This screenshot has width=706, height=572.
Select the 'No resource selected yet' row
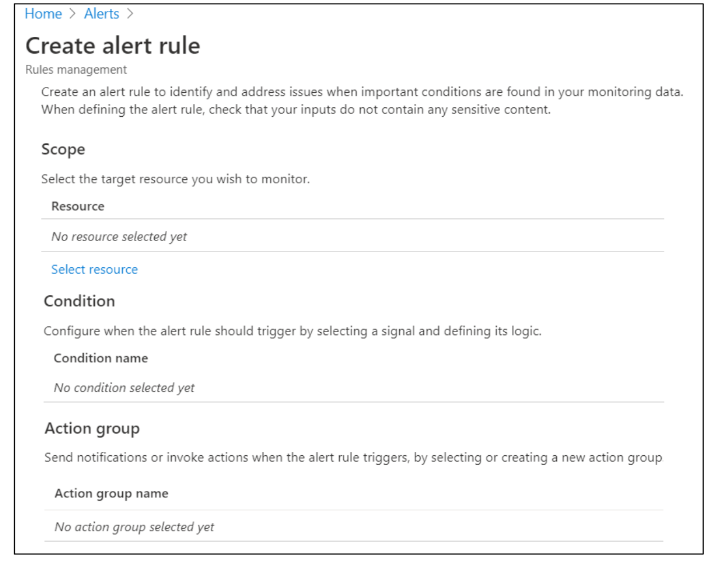[353, 236]
